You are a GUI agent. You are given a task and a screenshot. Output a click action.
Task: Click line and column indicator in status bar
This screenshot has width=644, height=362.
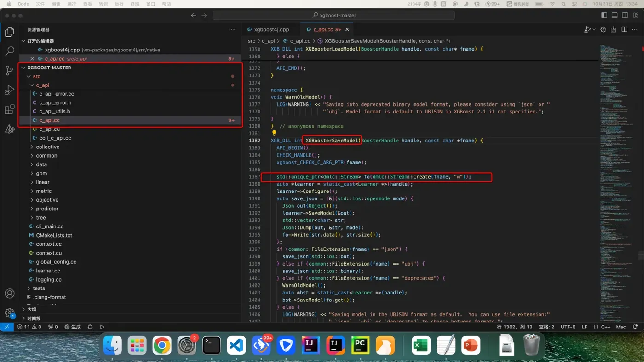tap(515, 327)
